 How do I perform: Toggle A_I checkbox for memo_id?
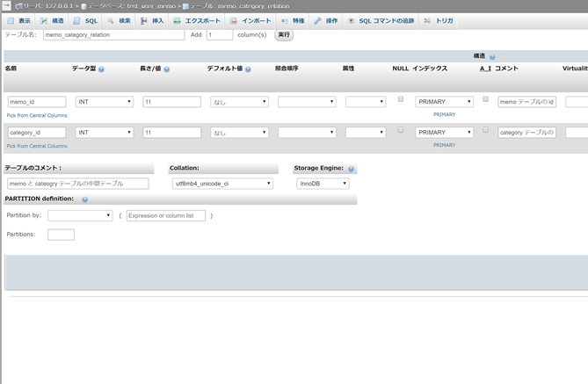tap(485, 99)
